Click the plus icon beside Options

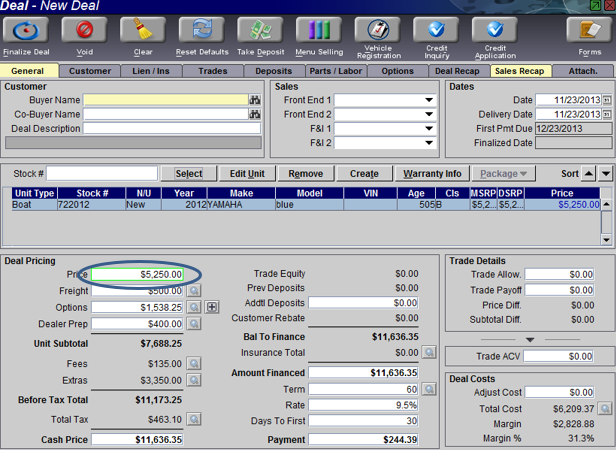click(212, 307)
